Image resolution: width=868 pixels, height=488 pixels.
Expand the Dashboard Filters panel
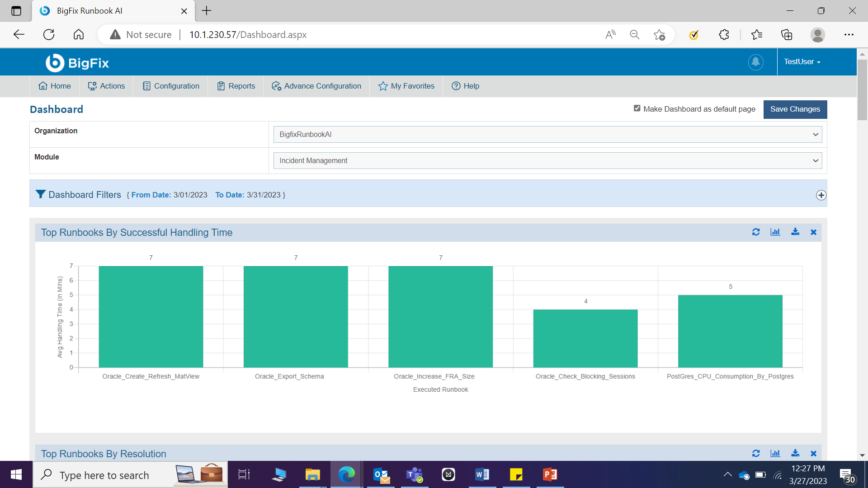[x=821, y=195]
